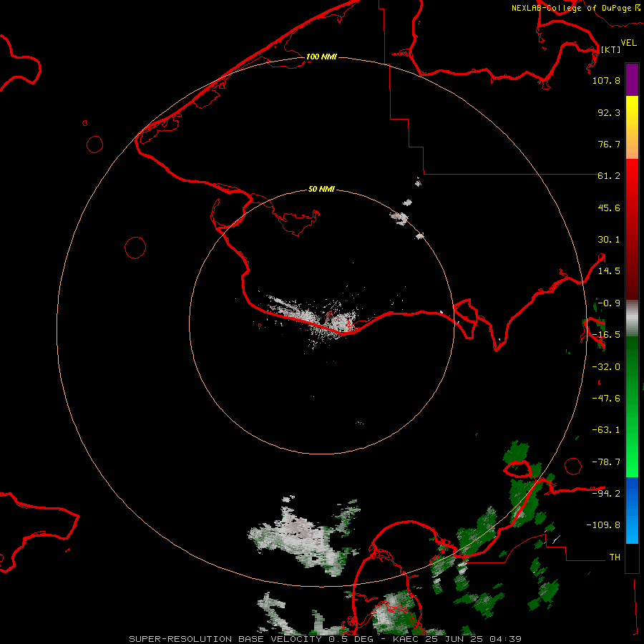Click the -32.0 legend value

[x=606, y=367]
